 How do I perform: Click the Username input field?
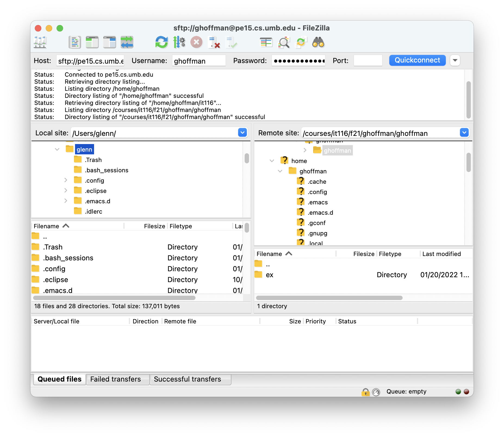click(x=199, y=61)
